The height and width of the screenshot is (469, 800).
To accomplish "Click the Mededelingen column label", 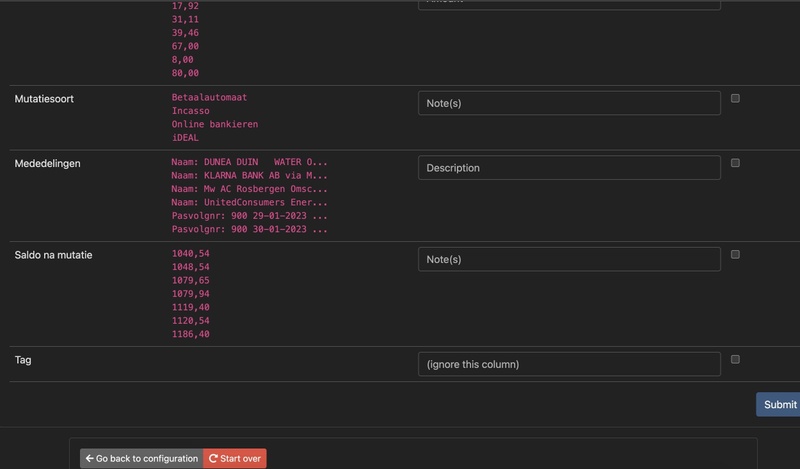I will point(47,164).
